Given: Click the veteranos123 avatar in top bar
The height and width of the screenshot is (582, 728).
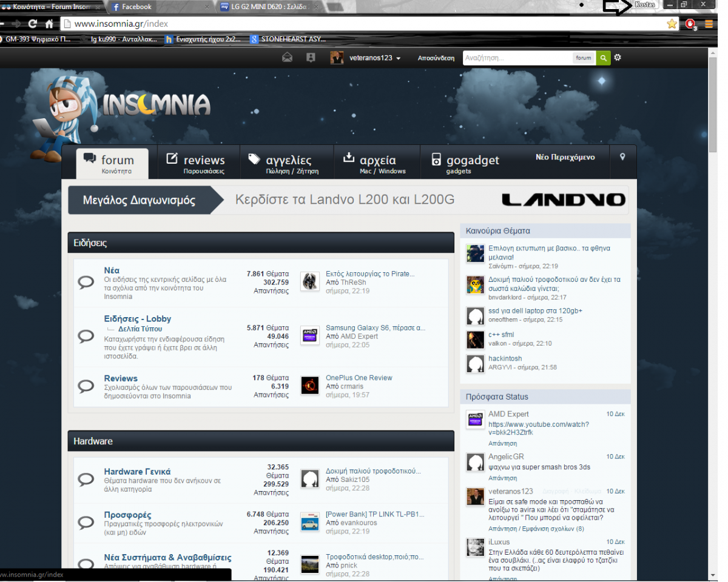Looking at the screenshot, I should [337, 58].
